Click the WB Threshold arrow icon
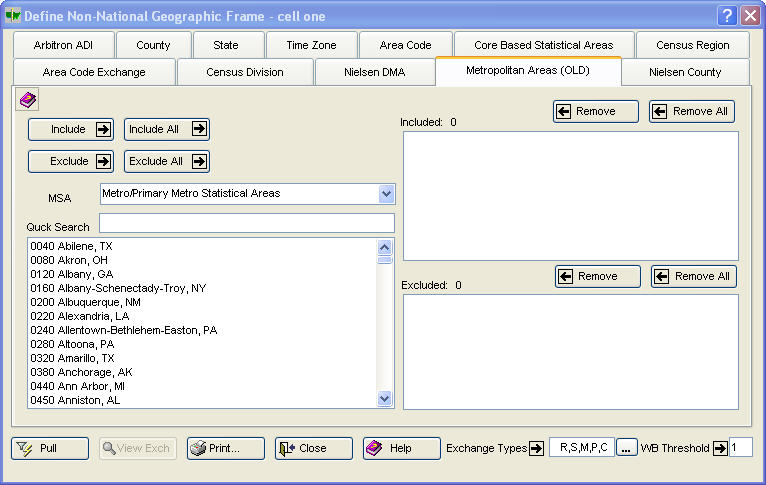This screenshot has height=485, width=766. 719,448
